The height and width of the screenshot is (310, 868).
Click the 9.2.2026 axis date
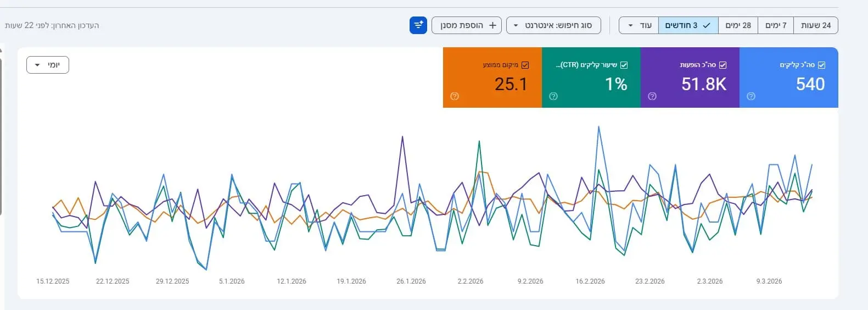click(x=530, y=281)
